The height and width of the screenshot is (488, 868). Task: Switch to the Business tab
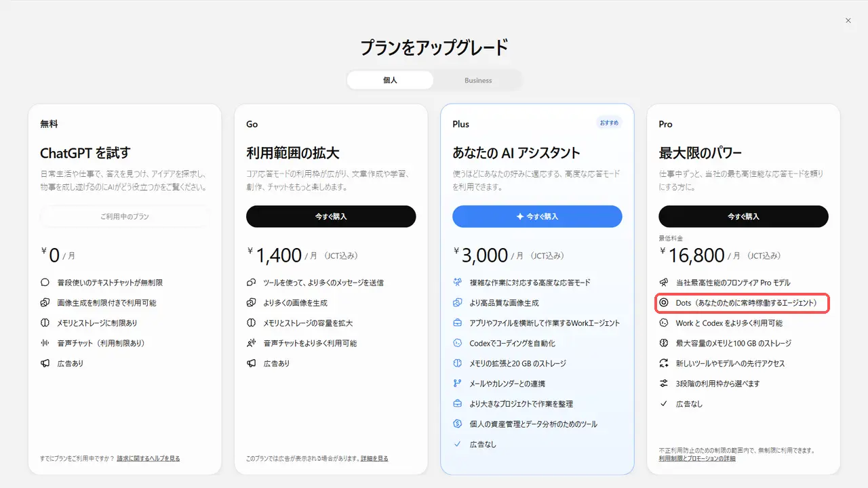pos(478,80)
